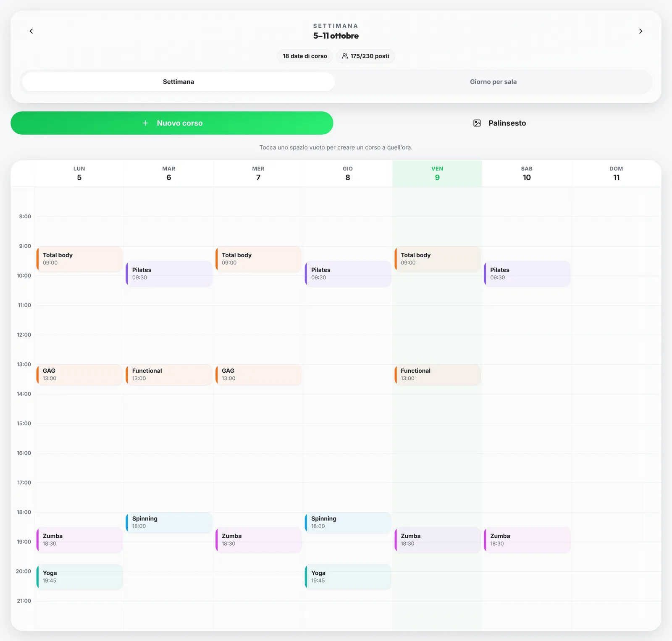Open Wednesday's Total body 09:00 class

click(x=258, y=259)
